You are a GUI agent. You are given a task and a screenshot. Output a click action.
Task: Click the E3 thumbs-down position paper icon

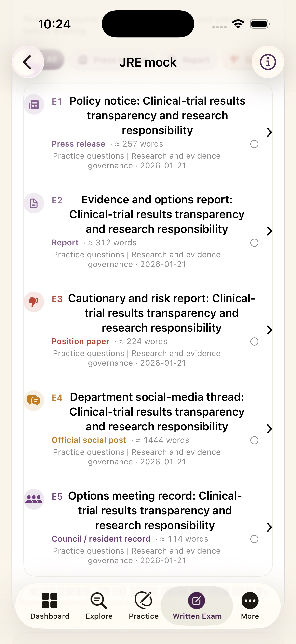(34, 302)
